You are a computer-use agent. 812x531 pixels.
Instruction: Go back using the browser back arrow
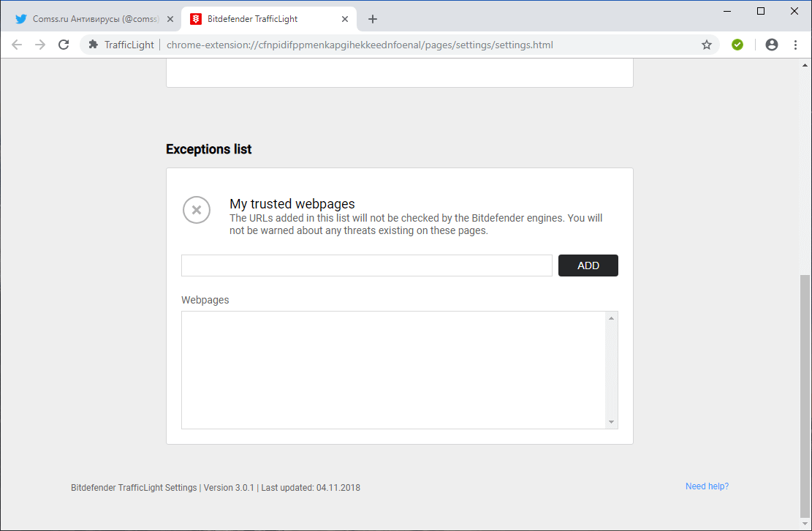17,45
